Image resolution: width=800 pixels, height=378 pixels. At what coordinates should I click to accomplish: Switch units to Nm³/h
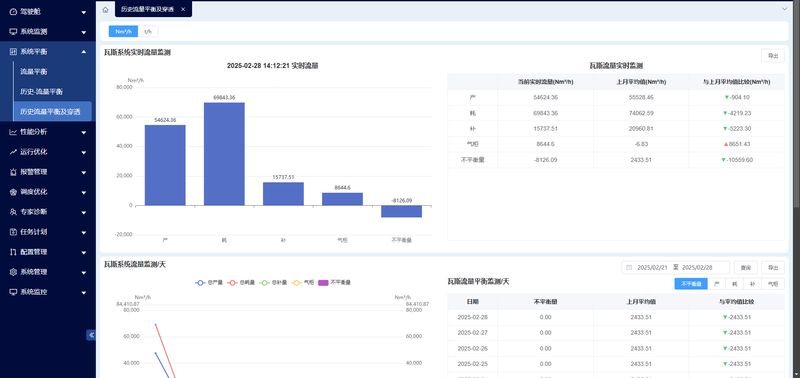click(x=123, y=31)
